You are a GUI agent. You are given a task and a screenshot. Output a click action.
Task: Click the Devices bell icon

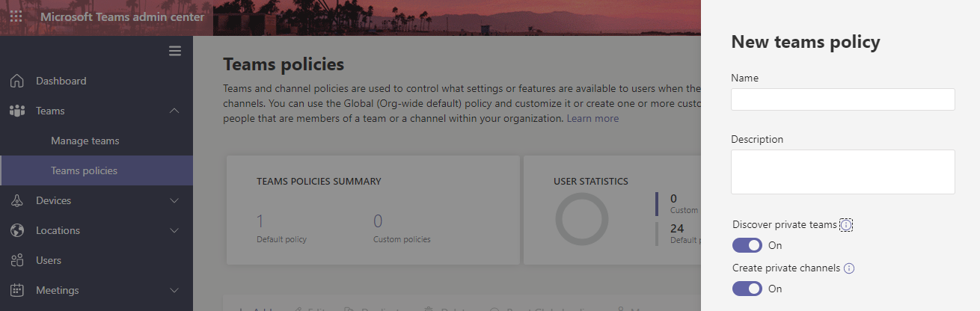tap(16, 200)
